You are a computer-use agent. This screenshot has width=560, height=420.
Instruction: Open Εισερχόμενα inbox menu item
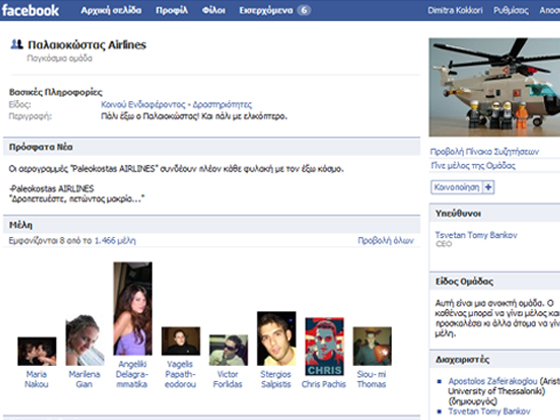pyautogui.click(x=266, y=10)
